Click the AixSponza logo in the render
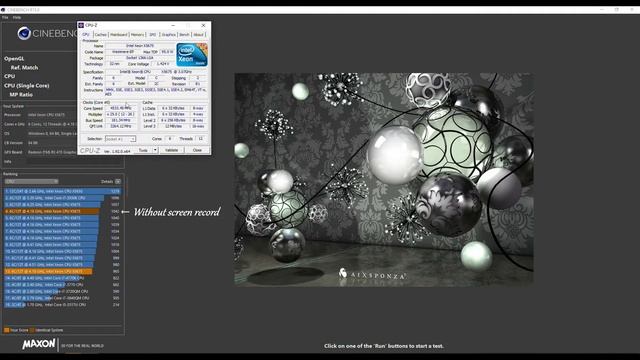The image size is (640, 360). pyautogui.click(x=372, y=275)
